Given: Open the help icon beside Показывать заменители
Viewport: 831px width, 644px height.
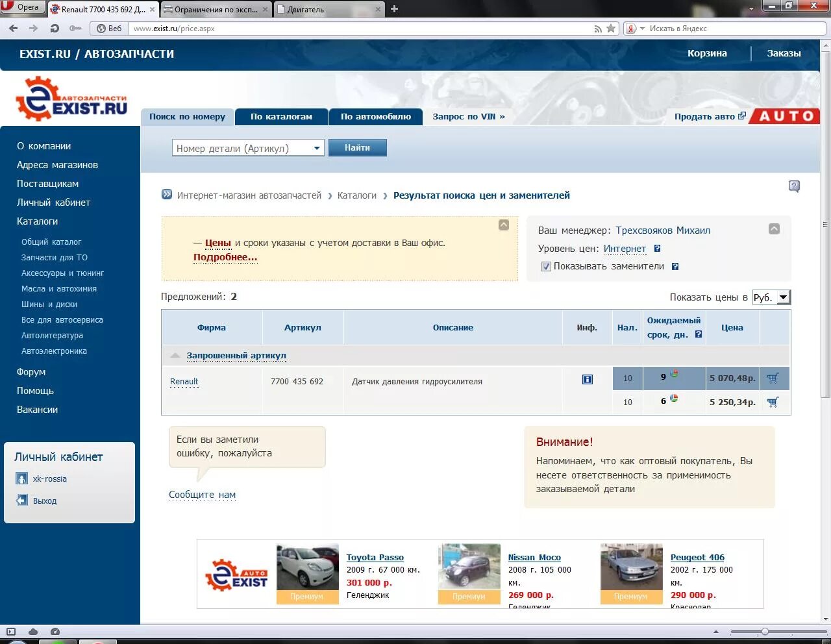Looking at the screenshot, I should pyautogui.click(x=675, y=266).
